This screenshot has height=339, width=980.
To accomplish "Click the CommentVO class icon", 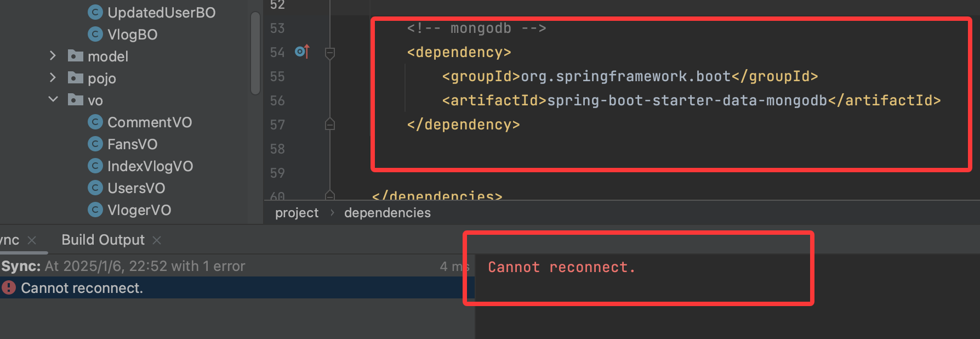I will [95, 122].
